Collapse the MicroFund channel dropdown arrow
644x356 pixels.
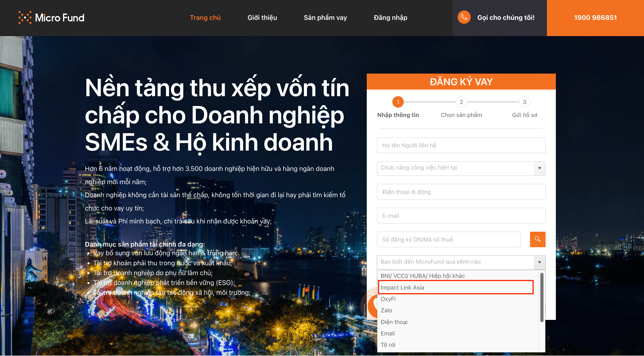(539, 262)
